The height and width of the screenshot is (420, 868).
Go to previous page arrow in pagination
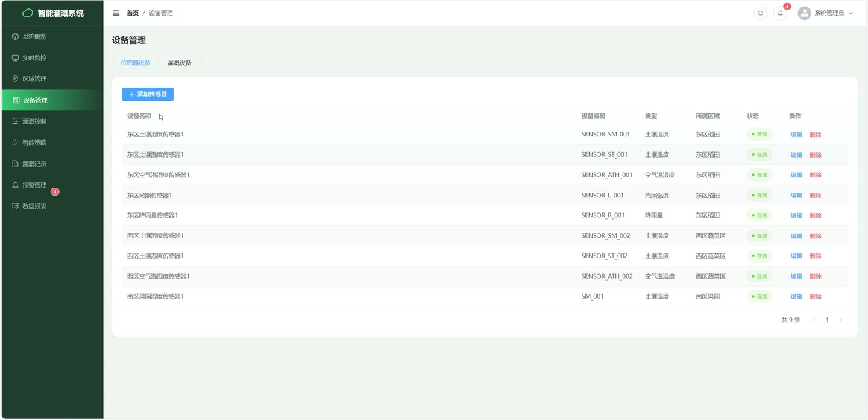click(x=813, y=320)
